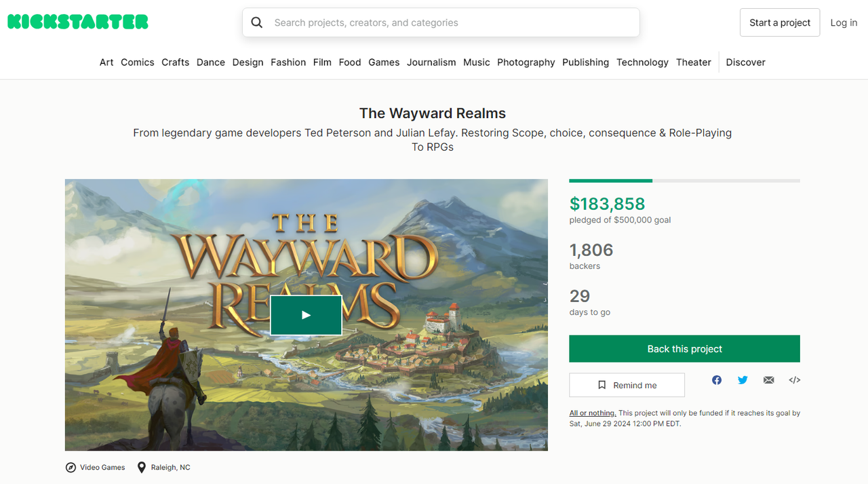Screen dimensions: 868x484
Task: Click the funding progress bar
Action: pyautogui.click(x=685, y=181)
